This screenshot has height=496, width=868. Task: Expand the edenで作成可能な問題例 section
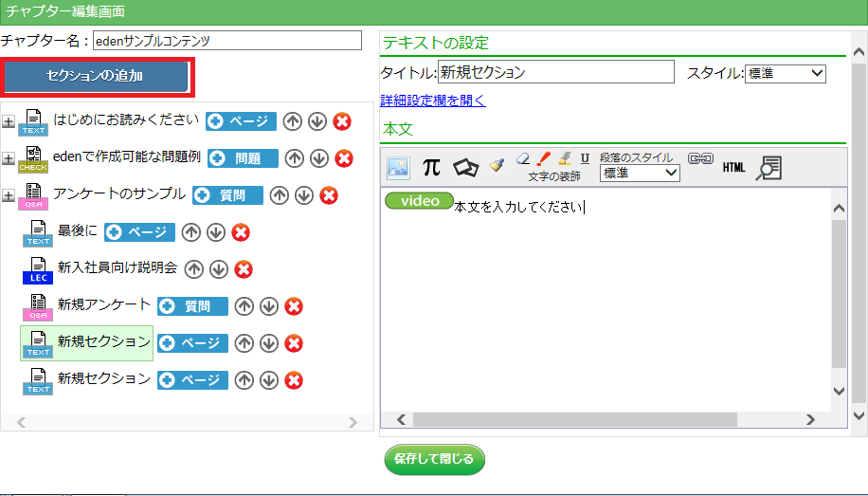point(9,158)
